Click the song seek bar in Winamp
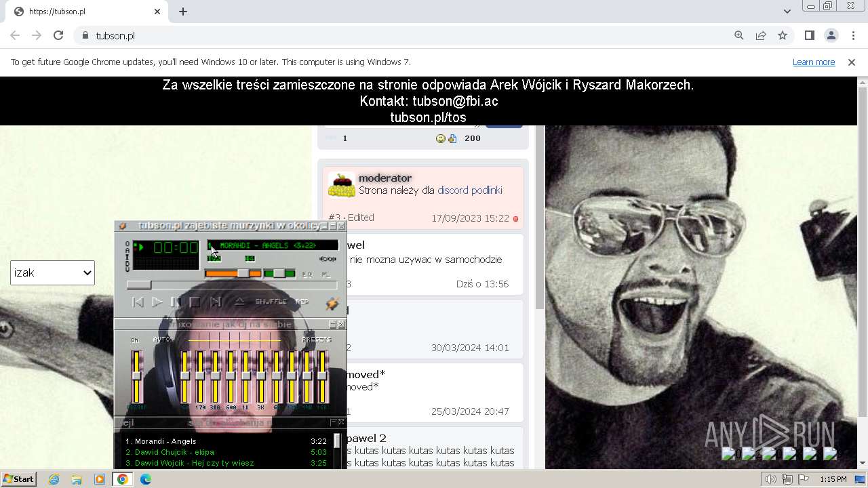The height and width of the screenshot is (488, 868). click(x=231, y=285)
